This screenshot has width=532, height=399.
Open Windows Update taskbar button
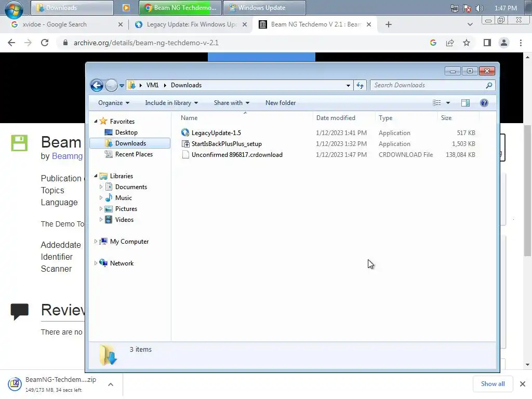point(264,7)
